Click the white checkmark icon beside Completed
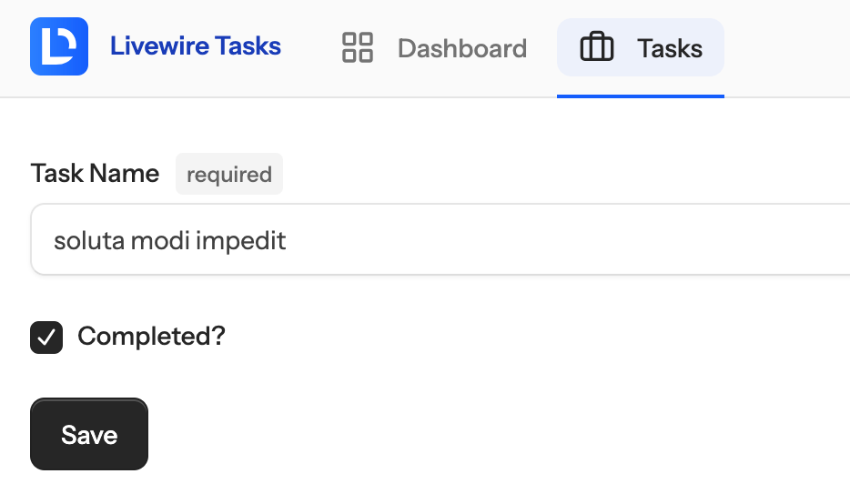Screen dimensions: 850x504 point(46,338)
